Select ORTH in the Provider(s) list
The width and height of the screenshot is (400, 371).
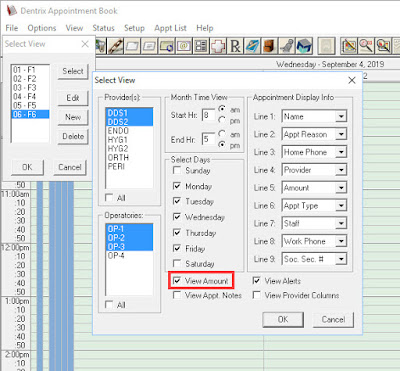[129, 157]
